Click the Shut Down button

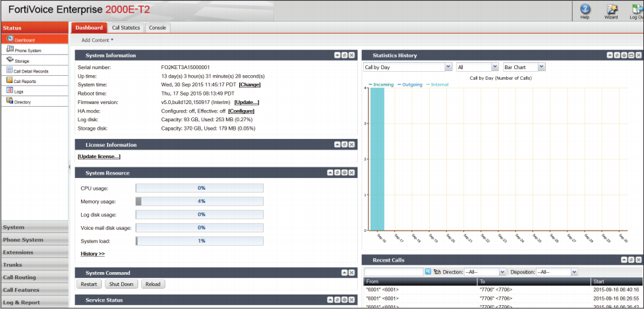pos(121,284)
